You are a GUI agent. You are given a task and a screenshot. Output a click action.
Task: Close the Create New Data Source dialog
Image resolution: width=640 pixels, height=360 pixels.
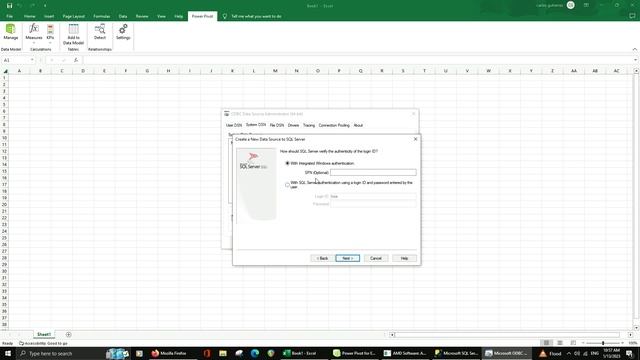(x=416, y=139)
